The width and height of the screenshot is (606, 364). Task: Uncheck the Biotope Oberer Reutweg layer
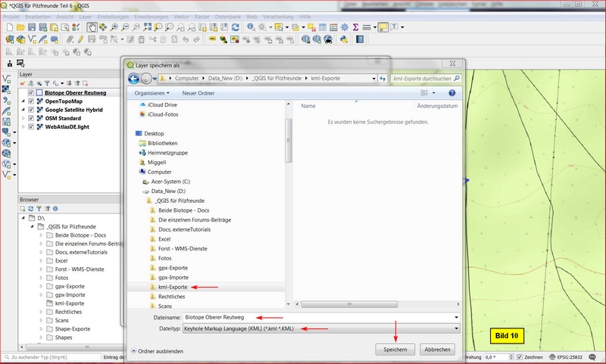[x=31, y=92]
